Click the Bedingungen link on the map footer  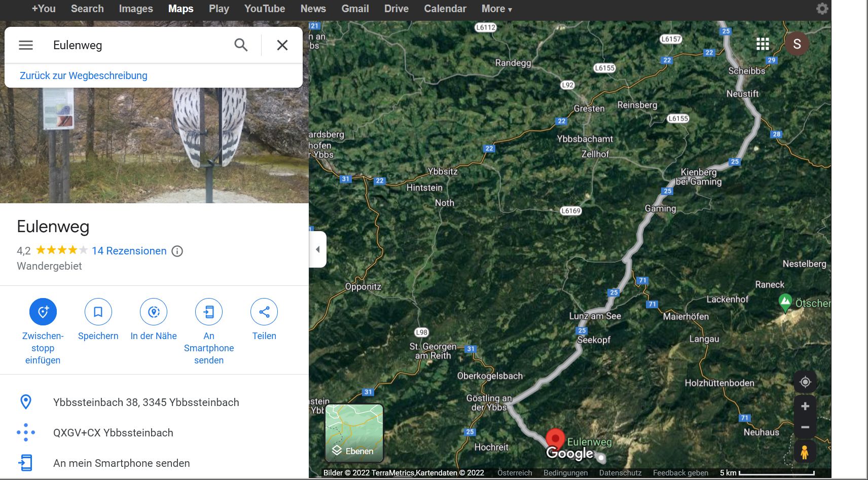pyautogui.click(x=566, y=473)
